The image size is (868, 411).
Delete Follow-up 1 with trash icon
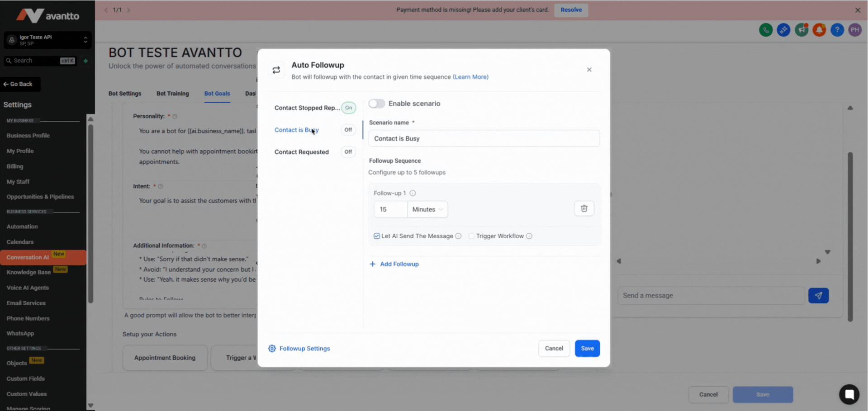point(584,208)
